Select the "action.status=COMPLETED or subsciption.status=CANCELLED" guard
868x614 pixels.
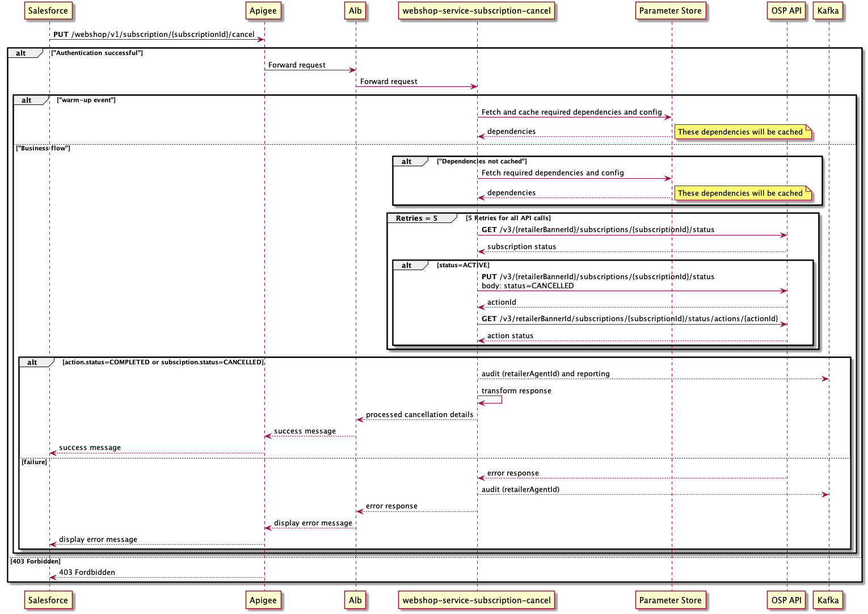pyautogui.click(x=163, y=362)
